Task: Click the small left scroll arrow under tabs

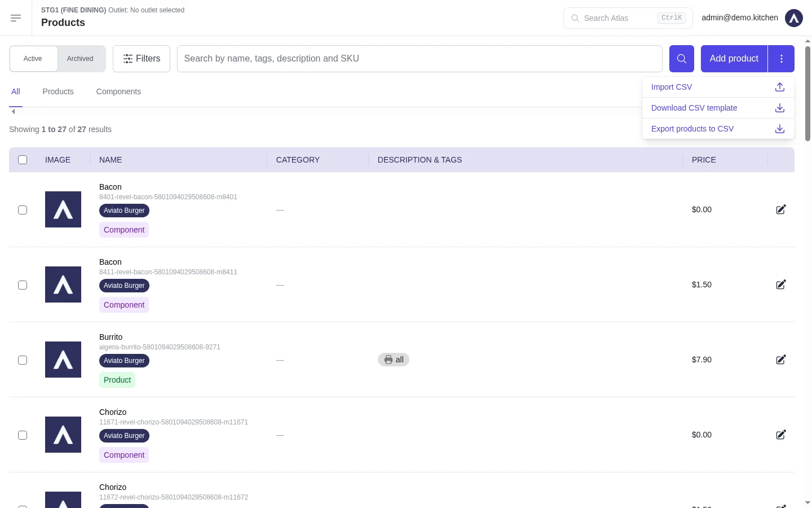Action: click(13, 111)
